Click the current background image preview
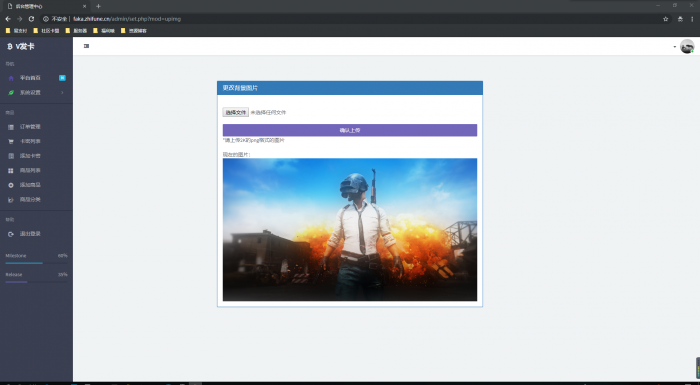 (350, 230)
